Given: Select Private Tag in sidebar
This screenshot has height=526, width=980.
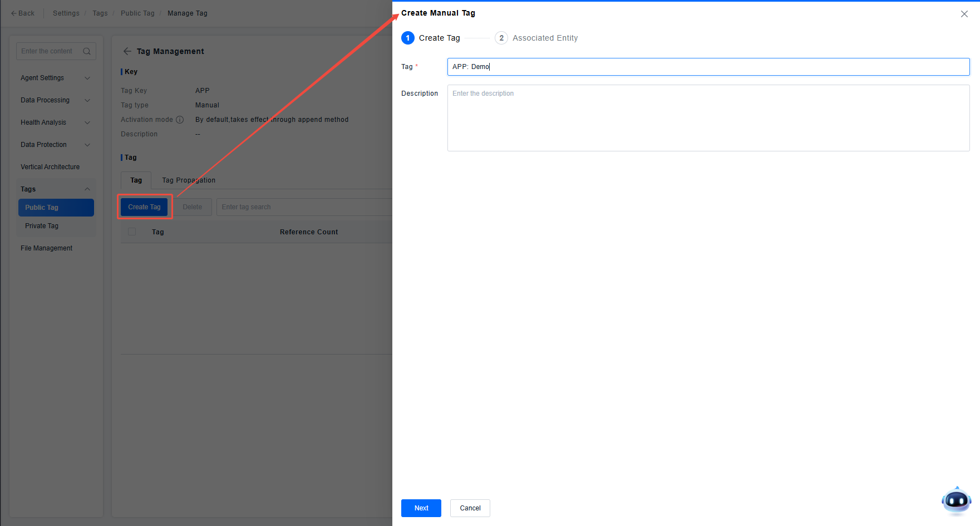Looking at the screenshot, I should (x=42, y=226).
